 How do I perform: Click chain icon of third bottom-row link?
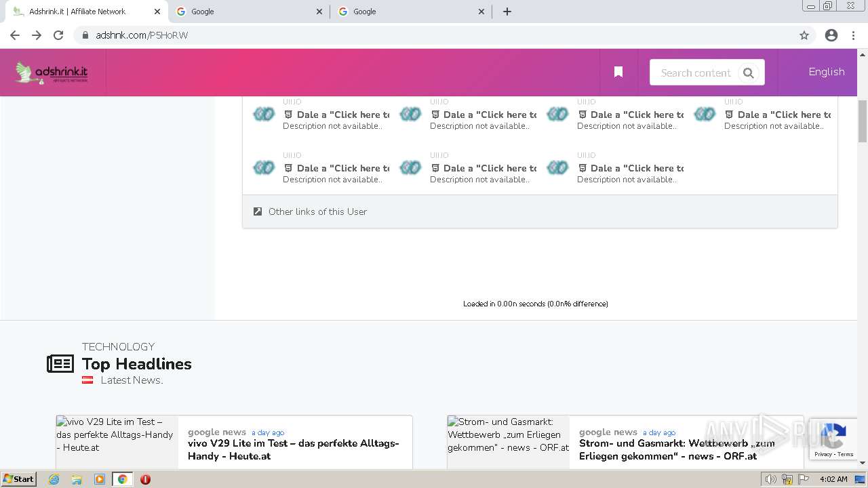point(558,167)
